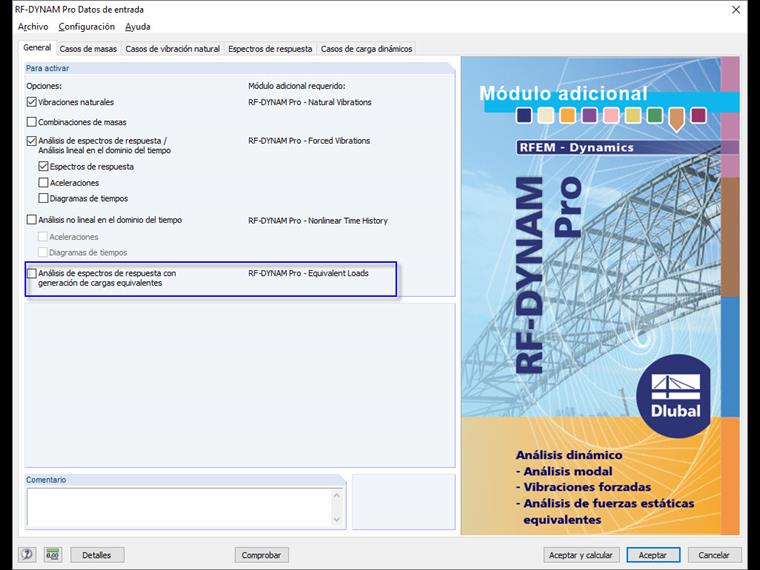Click the Dlubal logo in the banner
760x570 pixels.
click(x=675, y=396)
